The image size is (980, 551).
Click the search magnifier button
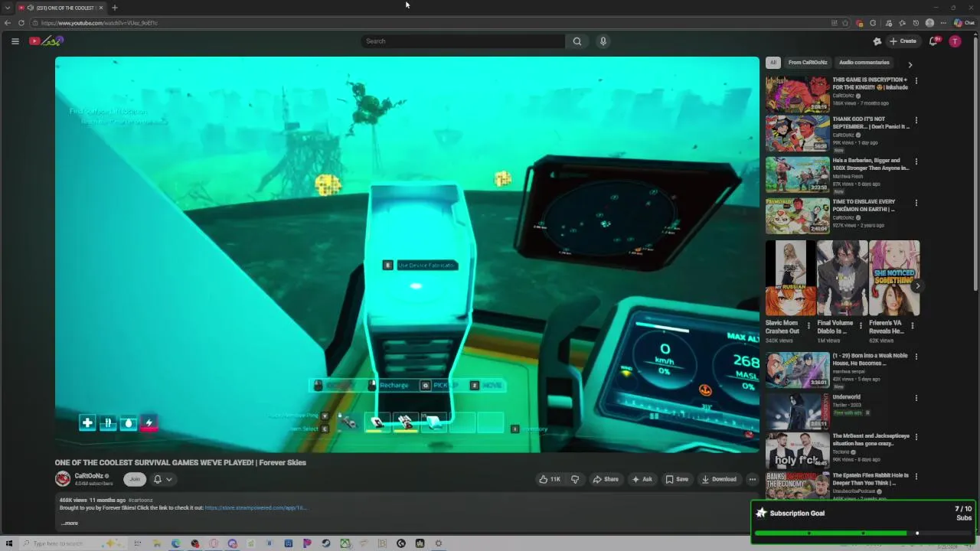577,41
